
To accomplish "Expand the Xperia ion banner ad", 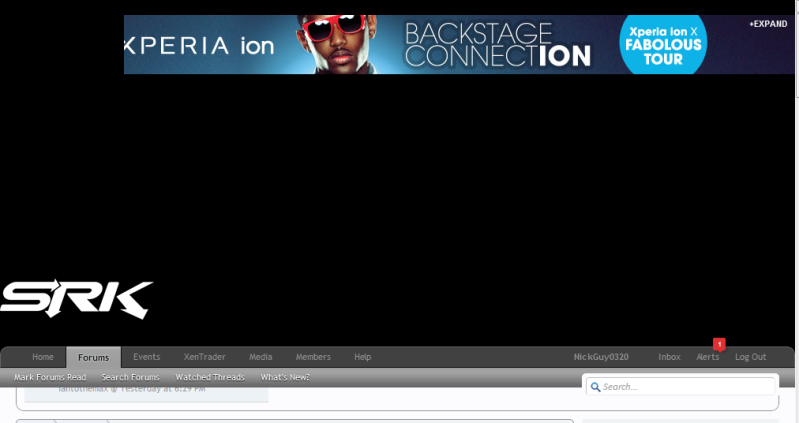I will [768, 24].
